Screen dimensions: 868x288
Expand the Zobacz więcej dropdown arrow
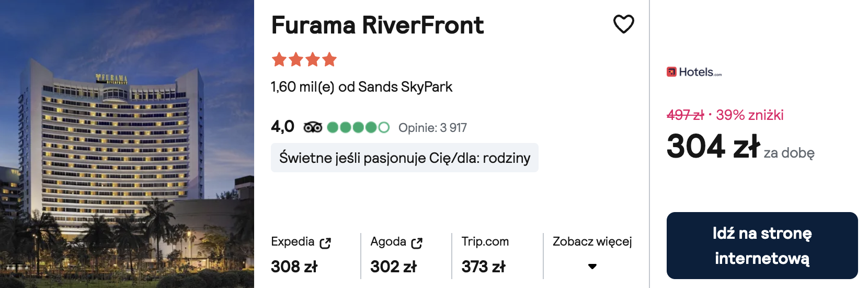tap(592, 267)
